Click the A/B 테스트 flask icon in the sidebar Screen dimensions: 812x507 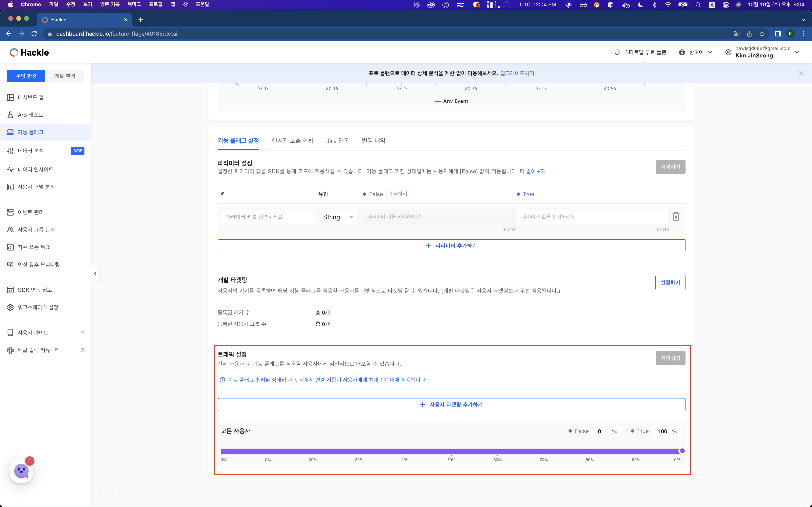click(10, 115)
